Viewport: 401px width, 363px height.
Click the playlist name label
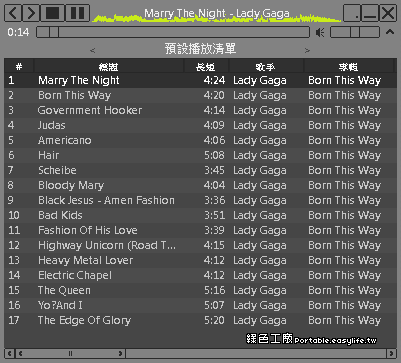(x=200, y=49)
